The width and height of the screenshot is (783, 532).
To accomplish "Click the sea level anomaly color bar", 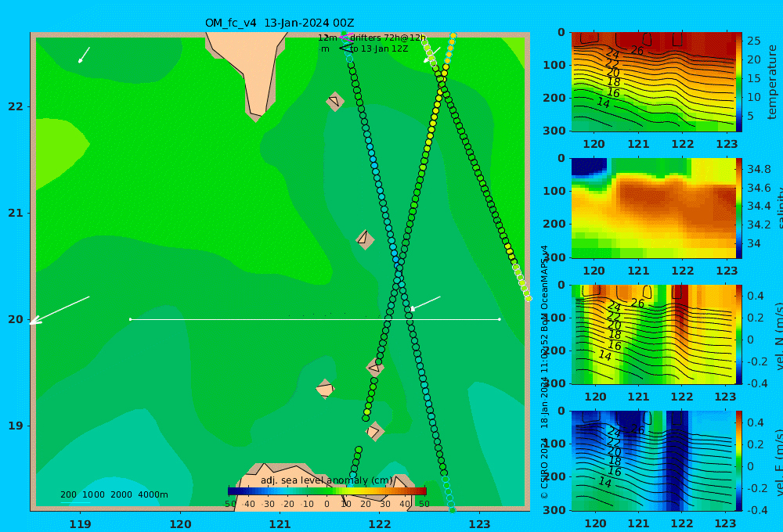I will point(327,491).
